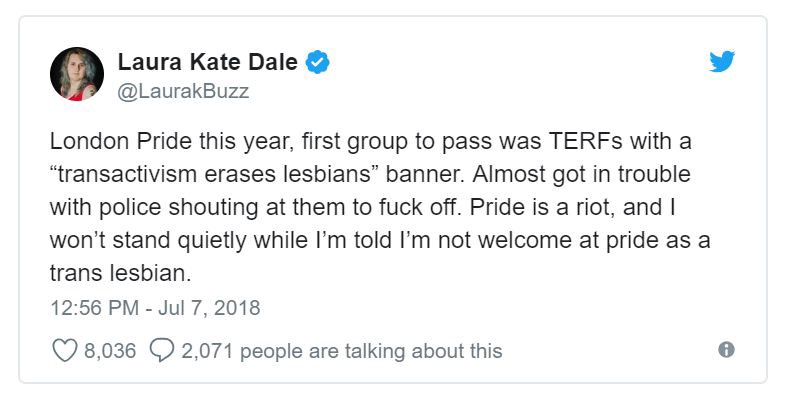Click the Twitter bird logo
The image size is (787, 398).
pyautogui.click(x=722, y=61)
